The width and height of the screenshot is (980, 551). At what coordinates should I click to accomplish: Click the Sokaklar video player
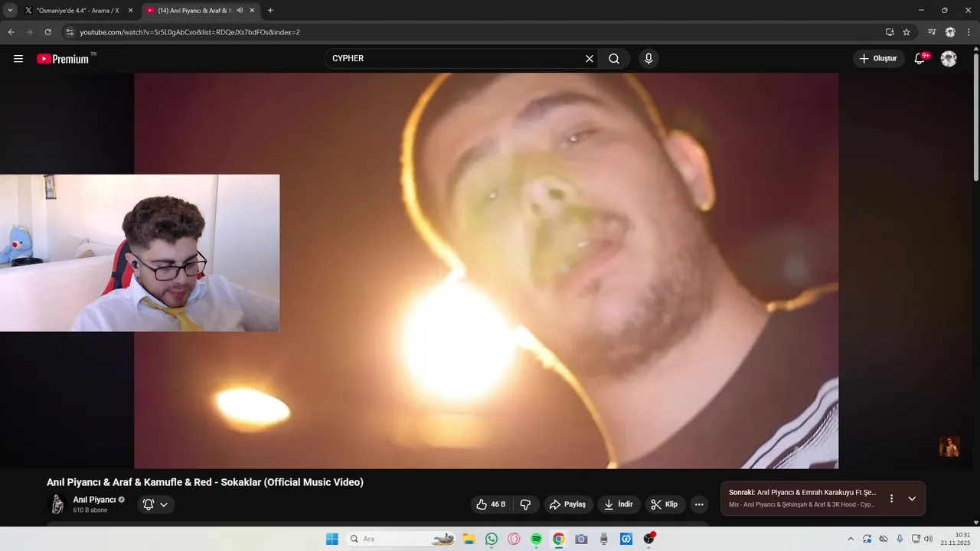tap(486, 270)
